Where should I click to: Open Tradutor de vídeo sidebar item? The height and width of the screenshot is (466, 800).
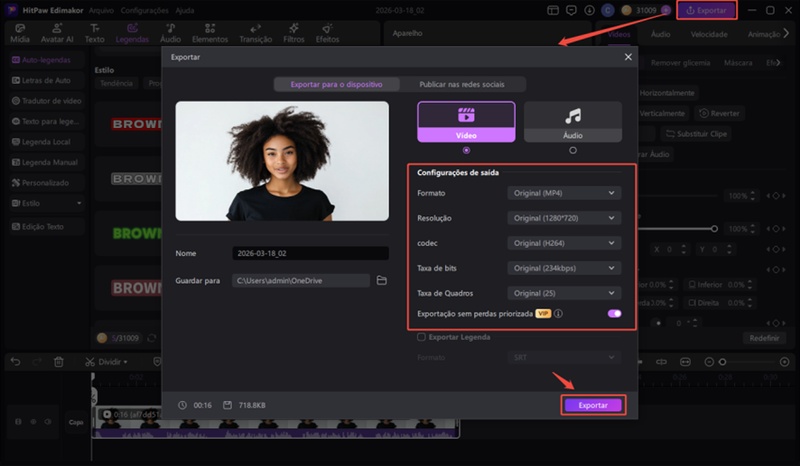[x=46, y=101]
